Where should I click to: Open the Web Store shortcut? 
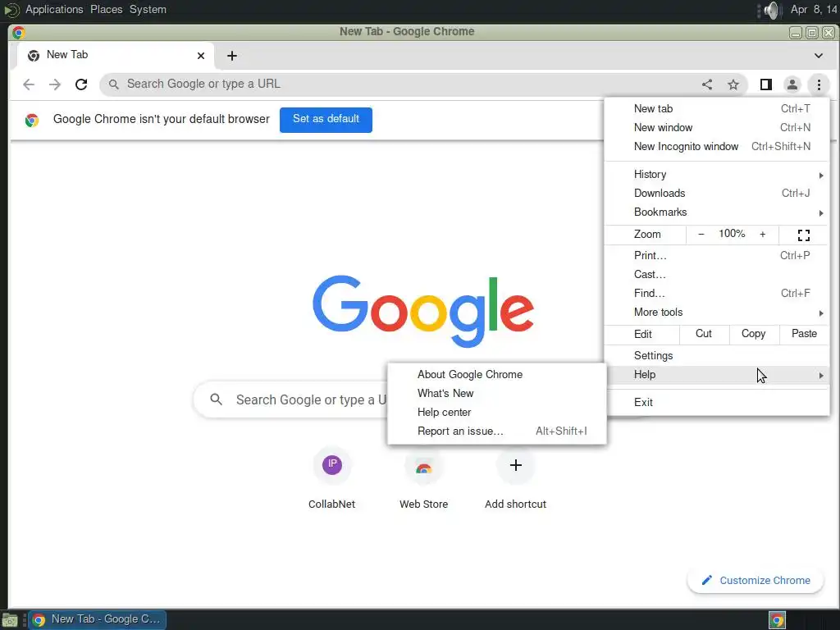click(x=424, y=478)
